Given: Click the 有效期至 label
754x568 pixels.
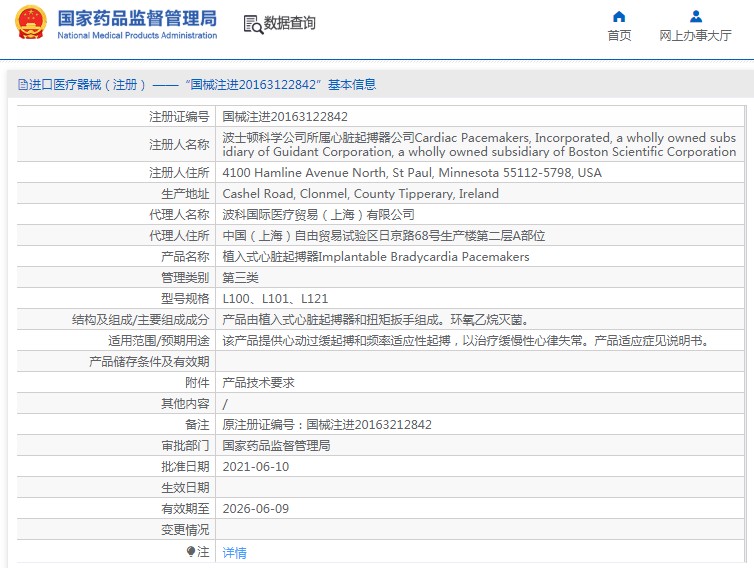Looking at the screenshot, I should coord(185,509).
